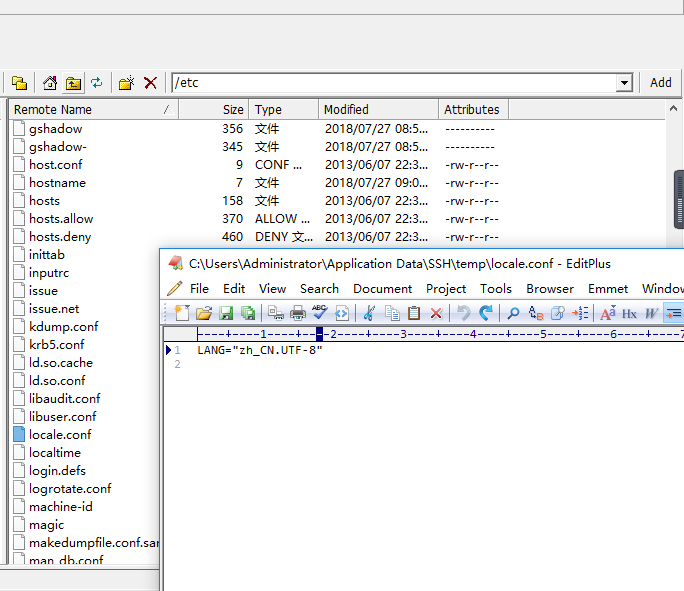Toggle the highlighted auto indent icon
The width and height of the screenshot is (684, 591).
[674, 313]
